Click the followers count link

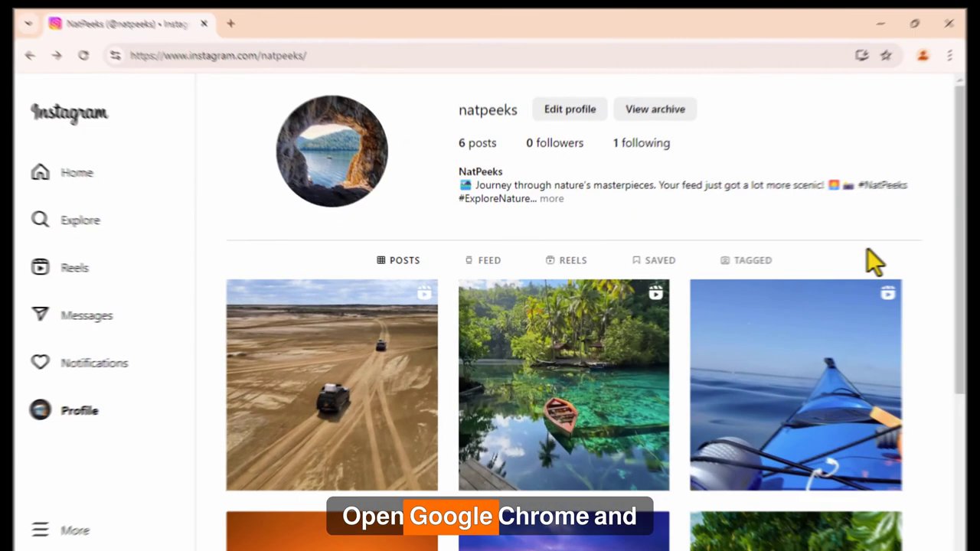coord(554,142)
